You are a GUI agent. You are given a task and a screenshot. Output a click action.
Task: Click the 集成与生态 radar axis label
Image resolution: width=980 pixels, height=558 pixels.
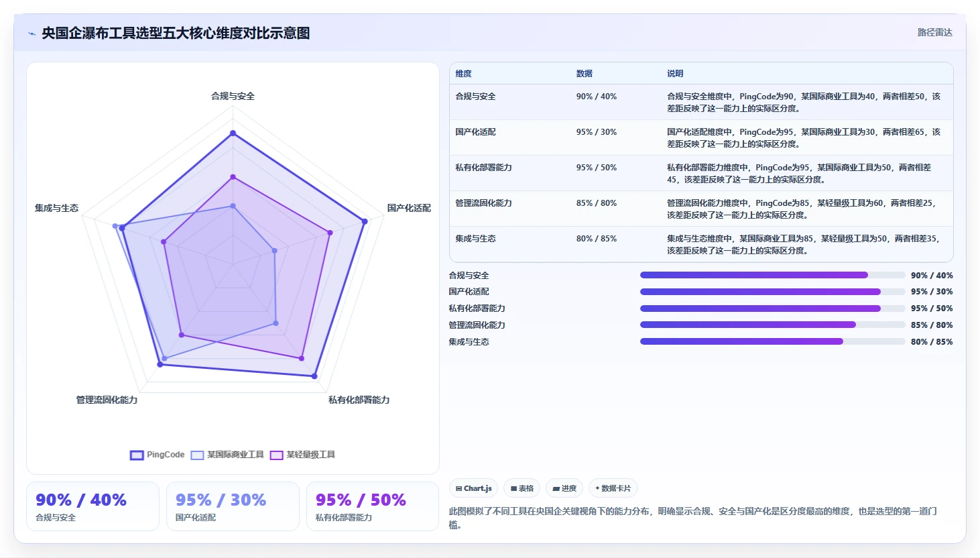(56, 208)
